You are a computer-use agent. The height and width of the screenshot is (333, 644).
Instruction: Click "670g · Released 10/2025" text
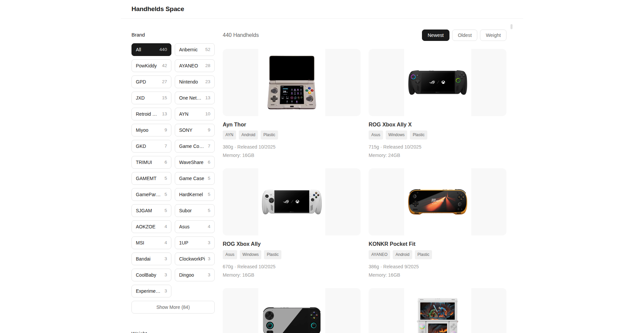[x=249, y=267]
